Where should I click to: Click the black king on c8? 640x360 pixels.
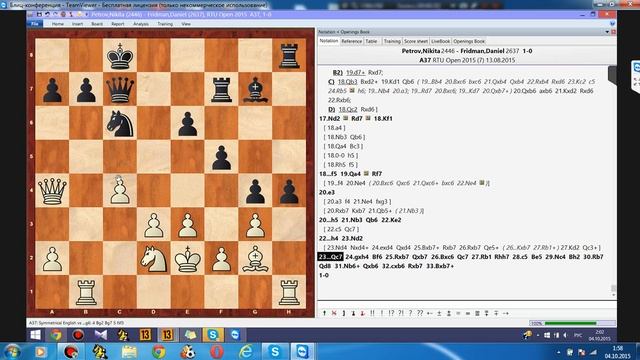point(120,56)
